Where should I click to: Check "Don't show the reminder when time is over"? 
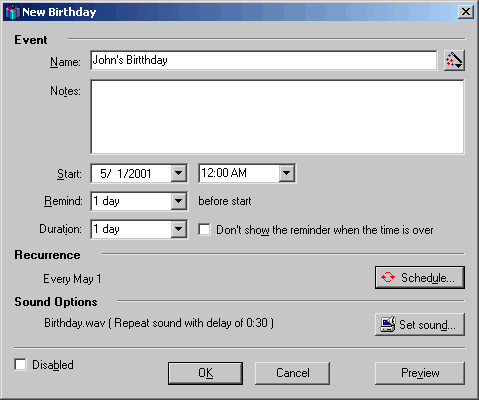coord(204,230)
